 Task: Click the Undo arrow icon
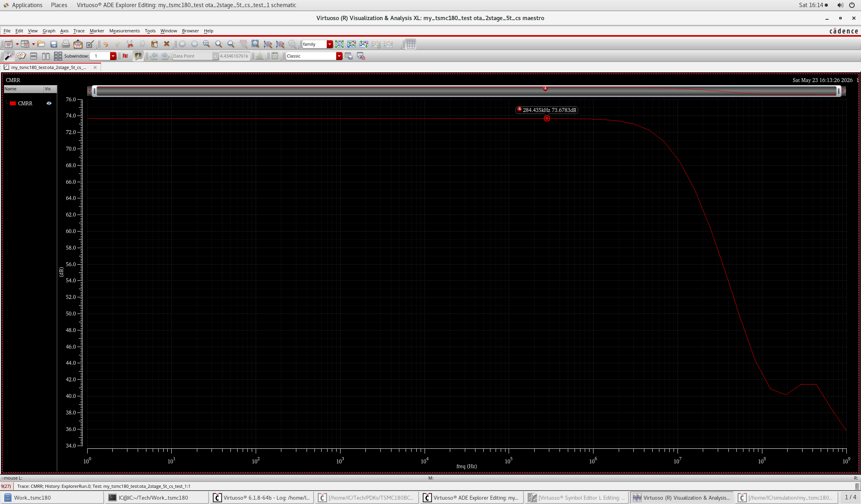tap(106, 44)
